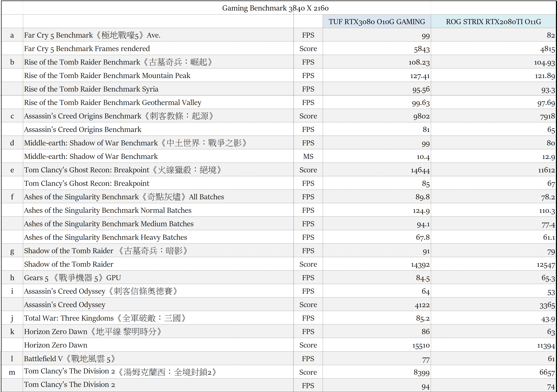
Task: Select the "Rise of the Tomb Raider Benchmark《古墓奇兵：崛起》" cell
Action: tap(158, 62)
